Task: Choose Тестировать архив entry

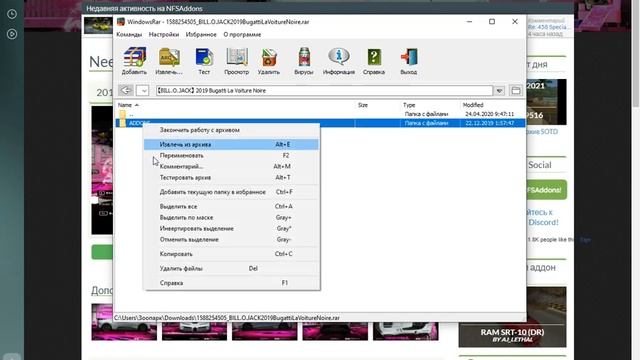Action: pyautogui.click(x=231, y=178)
